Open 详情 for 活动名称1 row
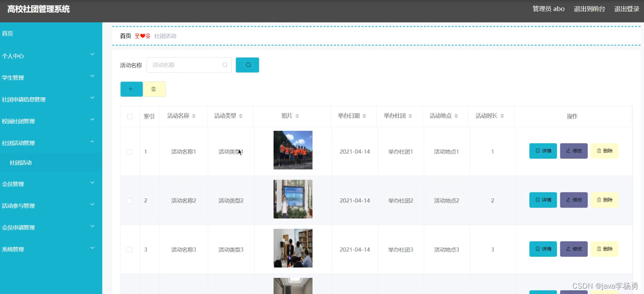This screenshot has height=294, width=644. pos(543,151)
